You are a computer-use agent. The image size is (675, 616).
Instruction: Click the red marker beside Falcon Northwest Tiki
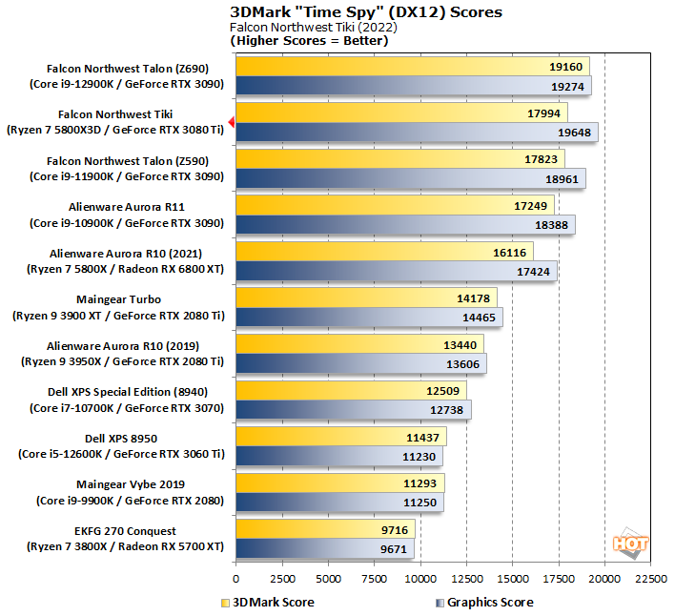[x=232, y=122]
